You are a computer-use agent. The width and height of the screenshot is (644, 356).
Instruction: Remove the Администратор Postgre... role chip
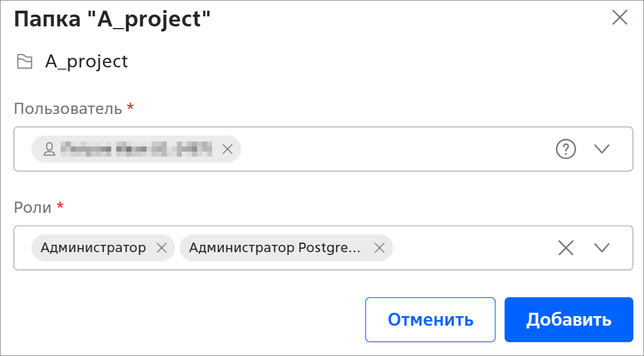(x=380, y=248)
